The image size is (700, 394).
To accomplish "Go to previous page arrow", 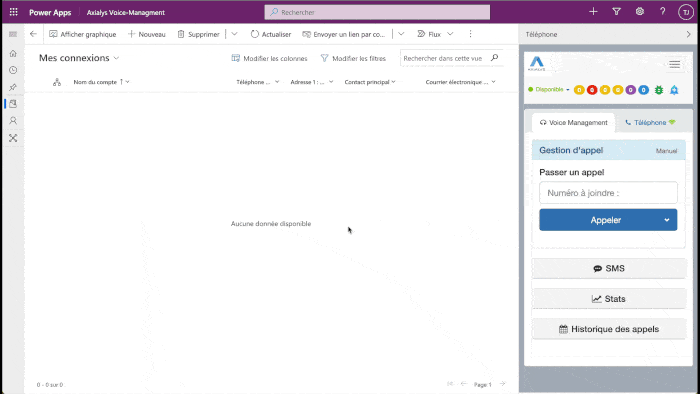I will 464,384.
